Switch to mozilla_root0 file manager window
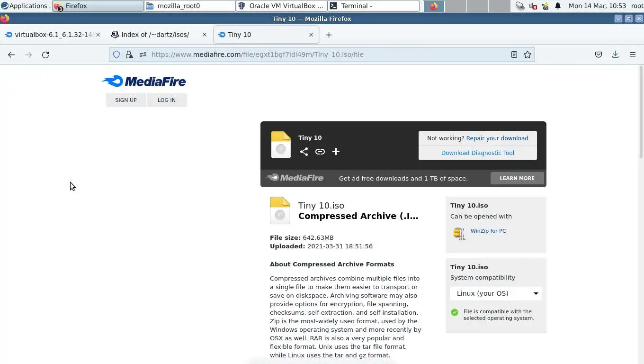Image resolution: width=644 pixels, height=364 pixels. (190, 6)
